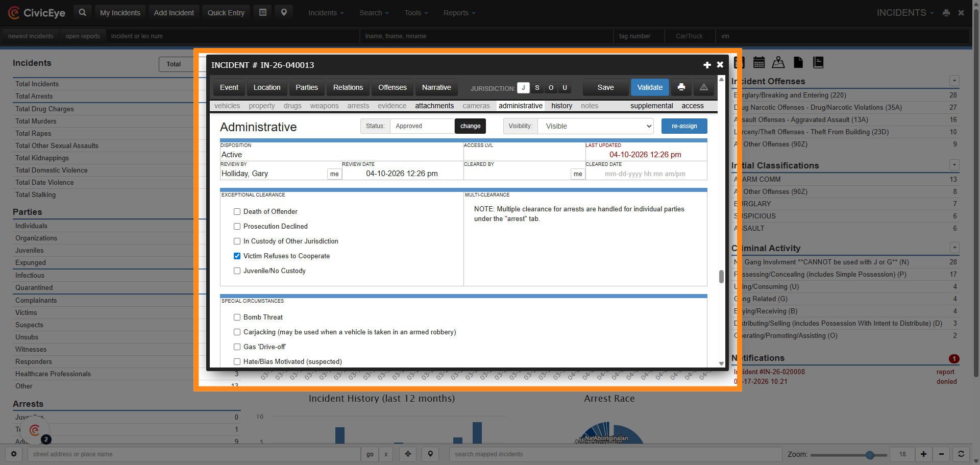Check Gas 'Drive-off'

coord(237,347)
